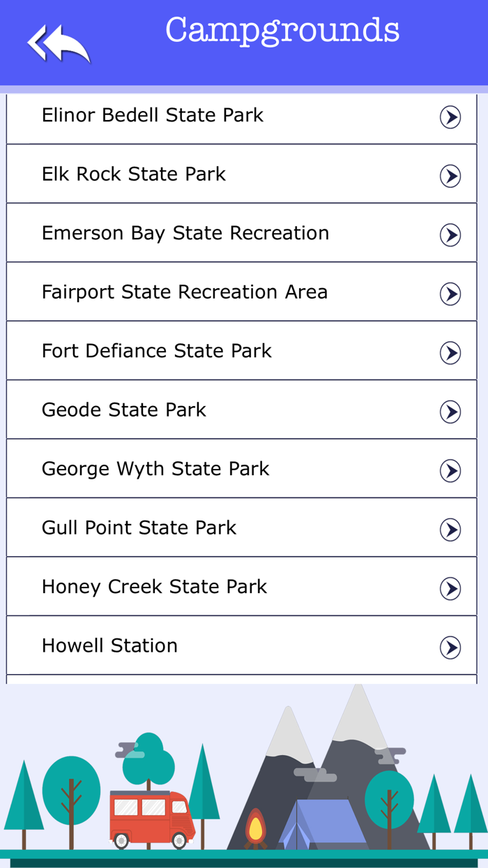The height and width of the screenshot is (868, 488).
Task: Open arrow next to George Wyth State Park
Action: tap(452, 470)
